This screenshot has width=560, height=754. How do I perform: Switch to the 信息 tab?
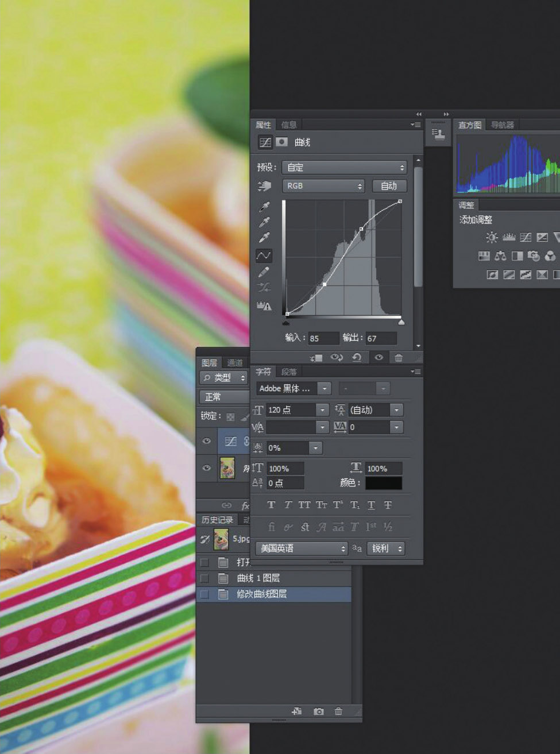coord(289,125)
